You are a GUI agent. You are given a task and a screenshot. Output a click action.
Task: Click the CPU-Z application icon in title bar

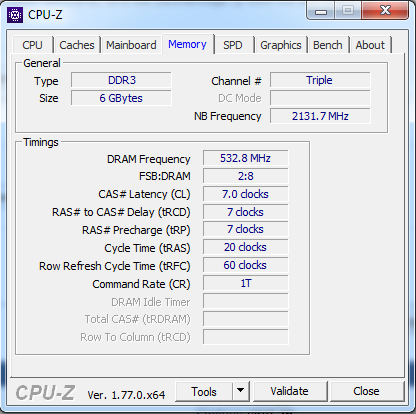pyautogui.click(x=15, y=15)
